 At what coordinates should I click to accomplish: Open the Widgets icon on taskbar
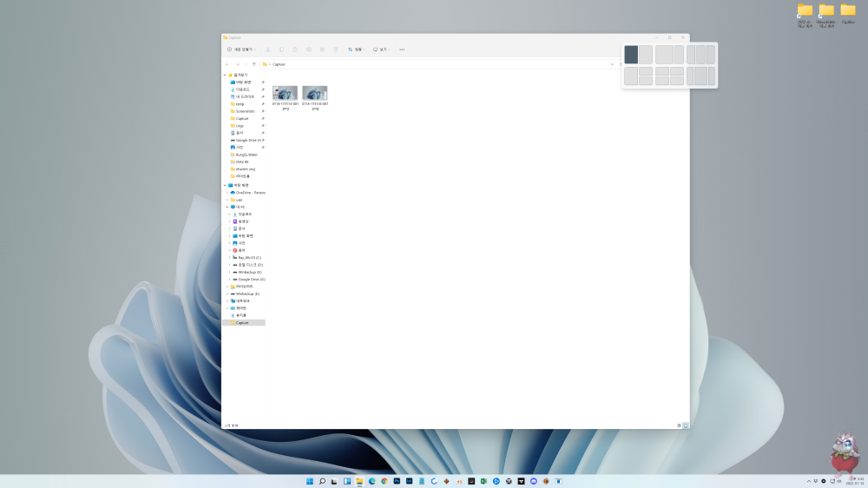[347, 481]
